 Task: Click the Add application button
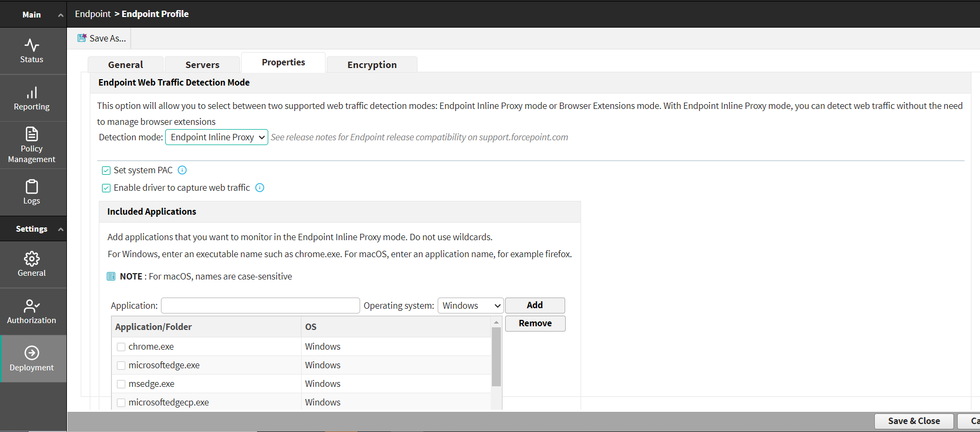click(x=534, y=305)
